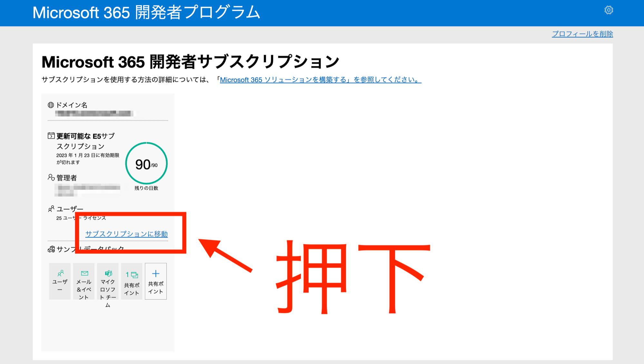Click the globe icon beside ドメイン名
The image size is (644, 364).
tap(51, 105)
